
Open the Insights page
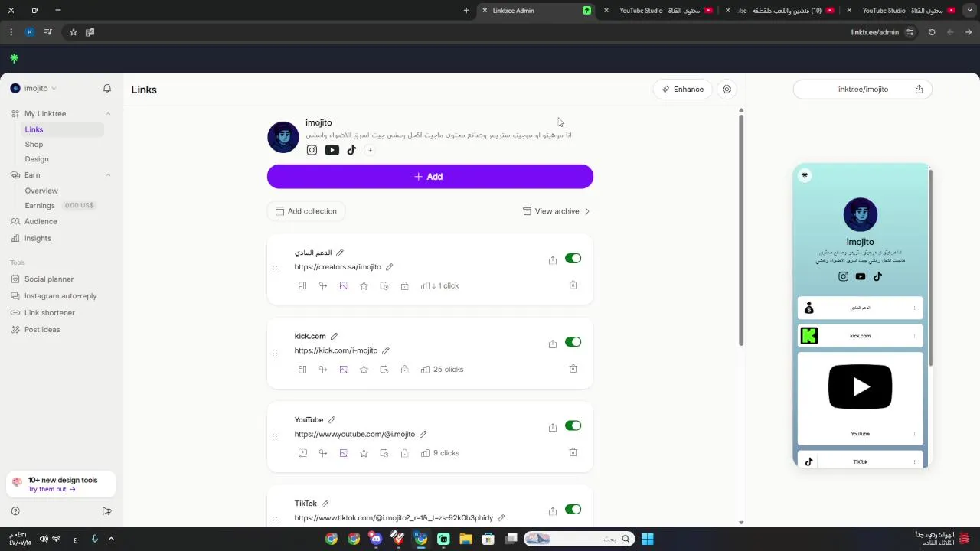pyautogui.click(x=38, y=239)
